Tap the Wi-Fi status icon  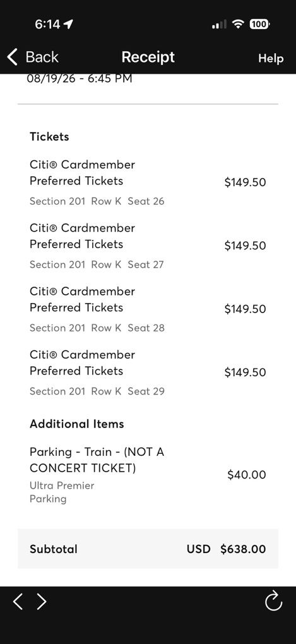pyautogui.click(x=238, y=24)
